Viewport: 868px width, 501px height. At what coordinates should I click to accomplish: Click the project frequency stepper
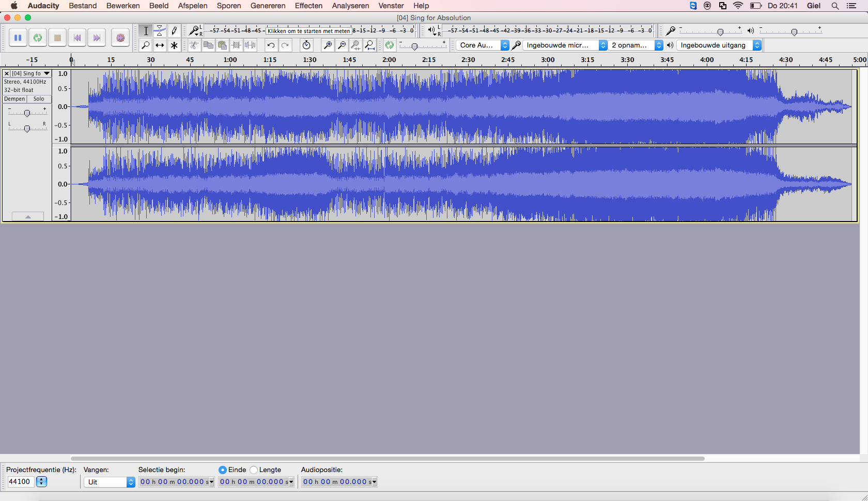[42, 482]
